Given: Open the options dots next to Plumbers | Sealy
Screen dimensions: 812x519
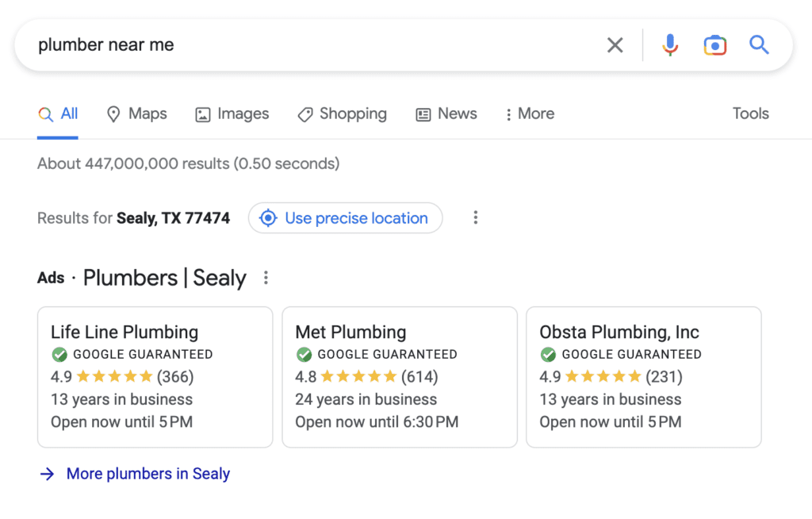Looking at the screenshot, I should point(266,278).
